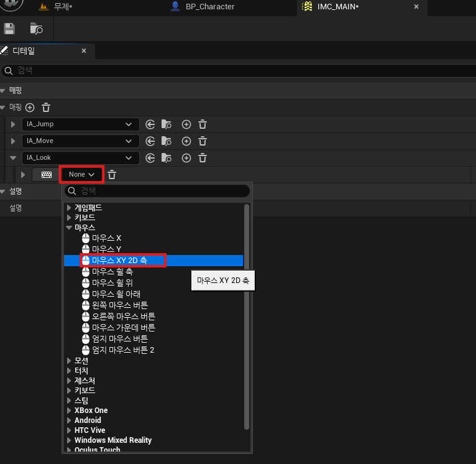Viewport: 476px width, 464px height.
Task: Remove the None key binding with trash icon
Action: point(112,175)
